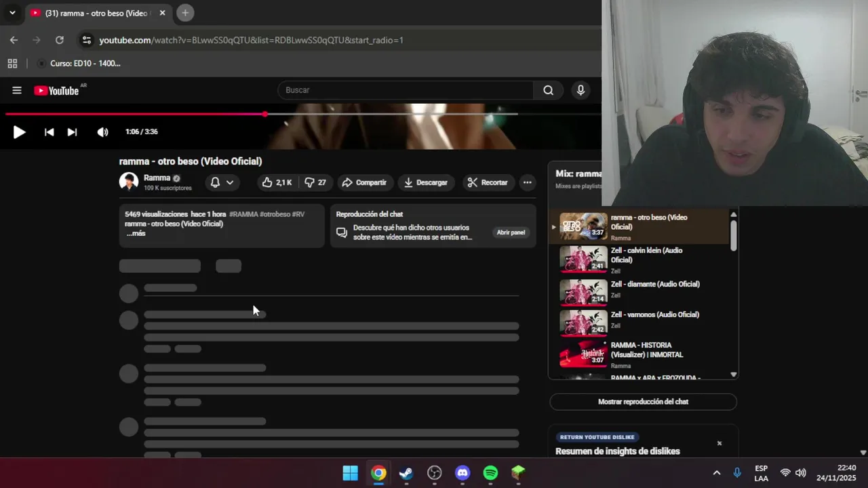Open the taskbar speaker volume icon
The image size is (868, 488).
(801, 473)
